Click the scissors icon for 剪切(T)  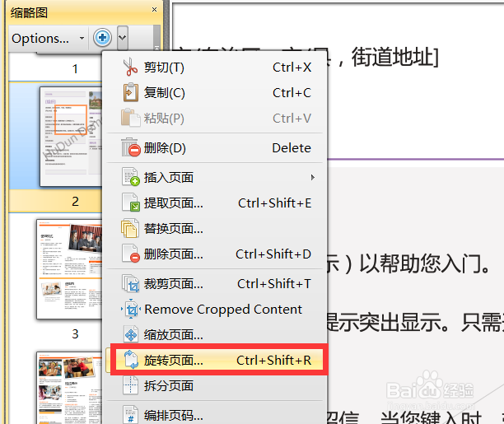coord(130,67)
